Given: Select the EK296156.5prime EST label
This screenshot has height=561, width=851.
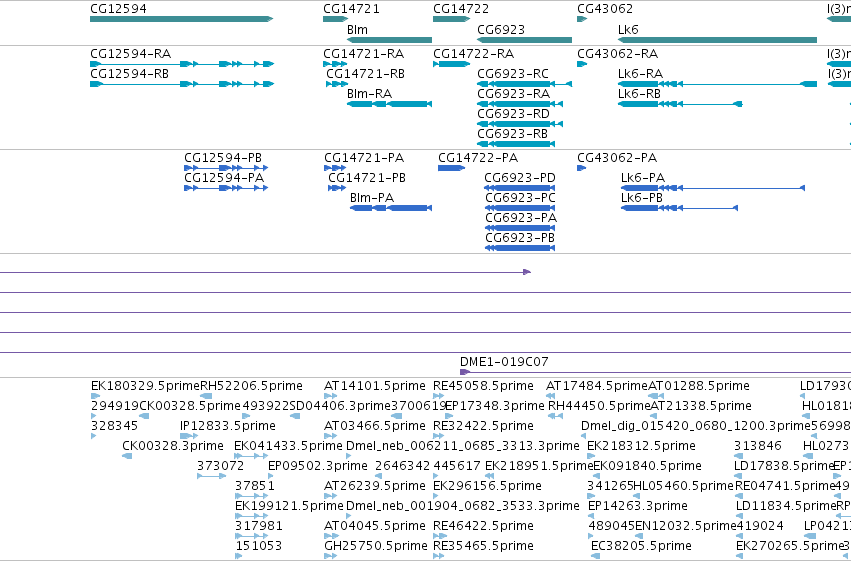Looking at the screenshot, I should (487, 486).
